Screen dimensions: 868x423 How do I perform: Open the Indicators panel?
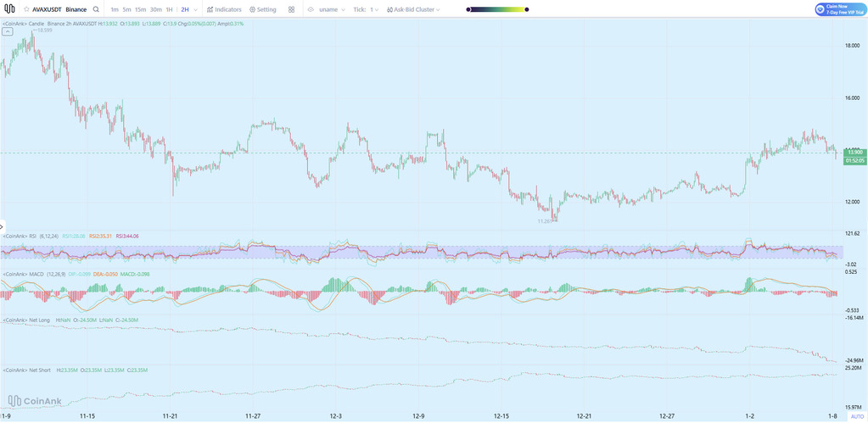pyautogui.click(x=224, y=9)
